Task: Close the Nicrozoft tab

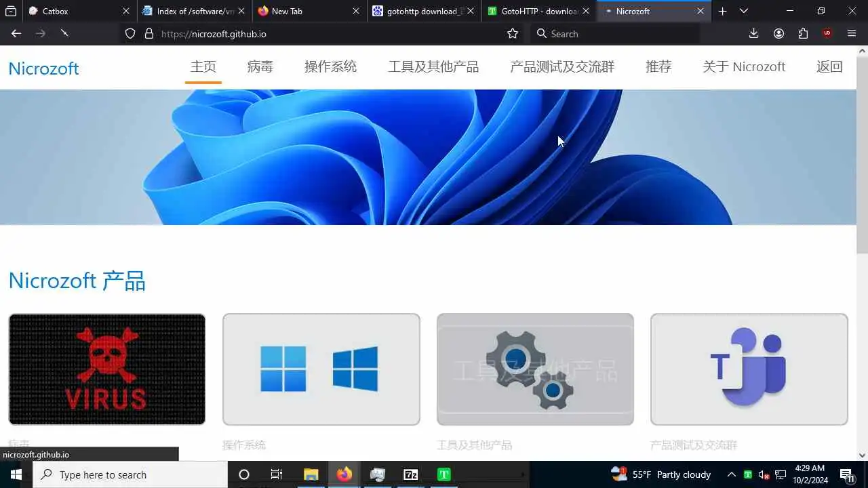Action: [x=701, y=11]
